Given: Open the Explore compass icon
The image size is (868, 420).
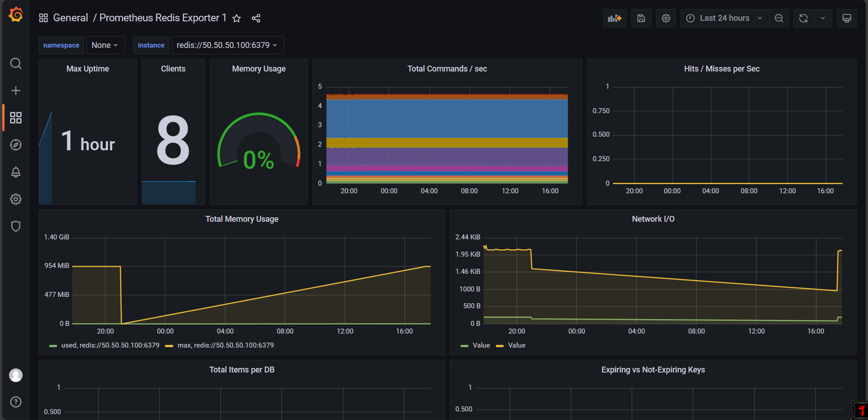Looking at the screenshot, I should point(16,145).
